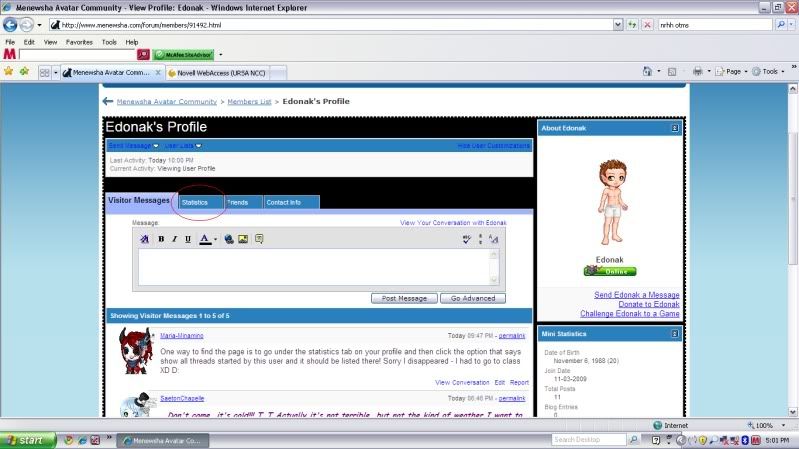Screen dimensions: 799x449
Task: Toggle Italic formatting in message editor
Action: coord(174,239)
